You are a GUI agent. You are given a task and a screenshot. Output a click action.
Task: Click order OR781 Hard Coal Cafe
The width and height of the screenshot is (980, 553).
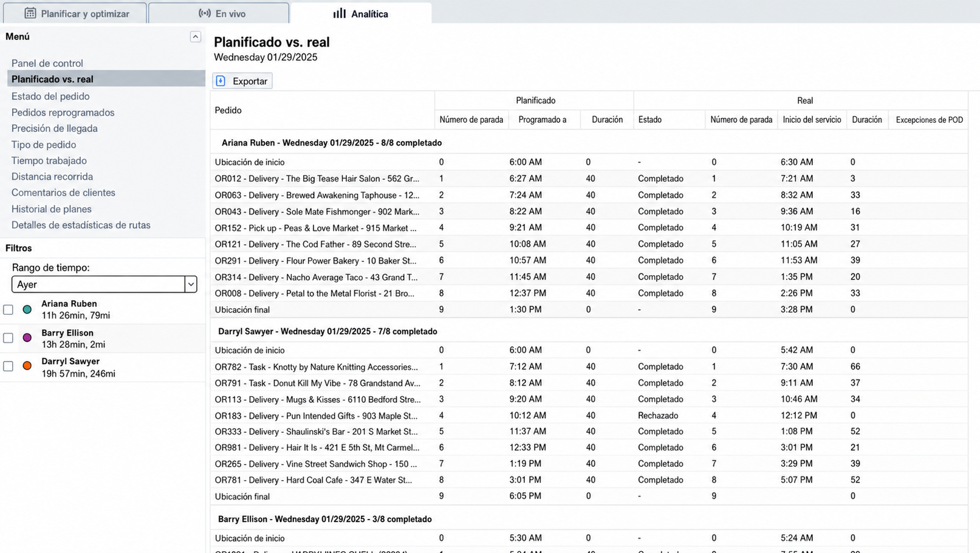(314, 480)
